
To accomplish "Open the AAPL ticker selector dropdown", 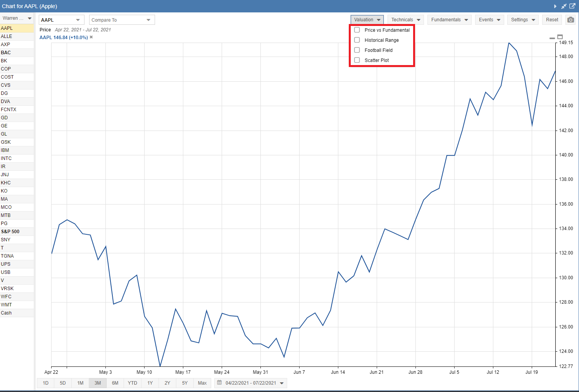I will (62, 20).
